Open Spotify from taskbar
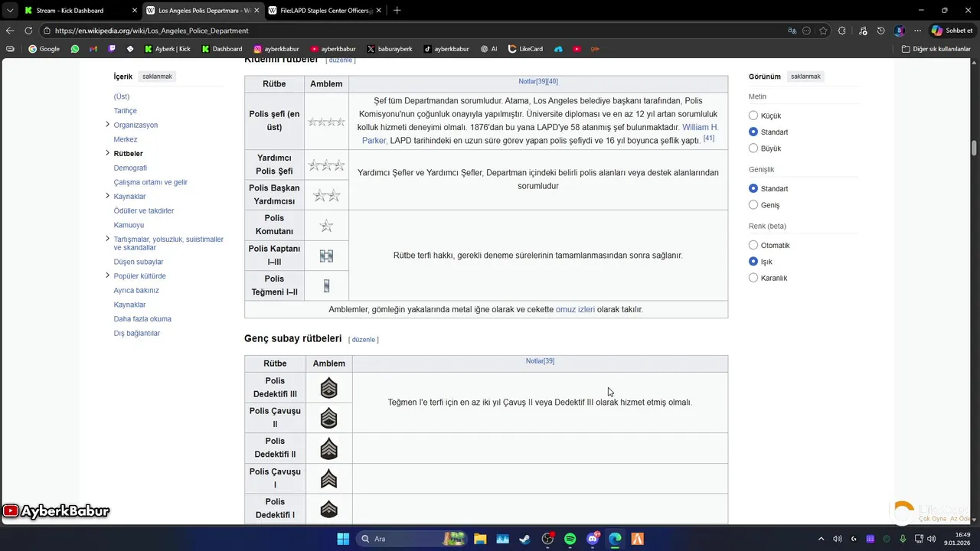Viewport: 980px width, 551px height. pos(570,539)
